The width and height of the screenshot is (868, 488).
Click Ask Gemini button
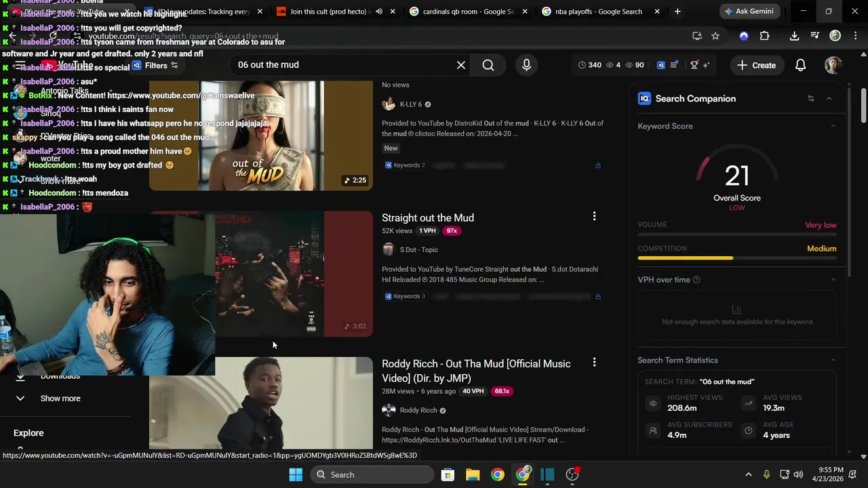click(x=749, y=12)
